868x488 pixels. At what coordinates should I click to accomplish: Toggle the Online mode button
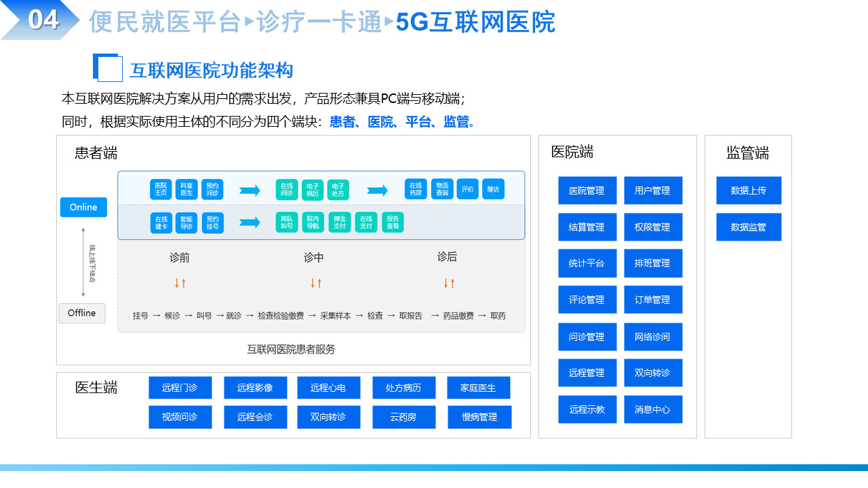tap(83, 207)
